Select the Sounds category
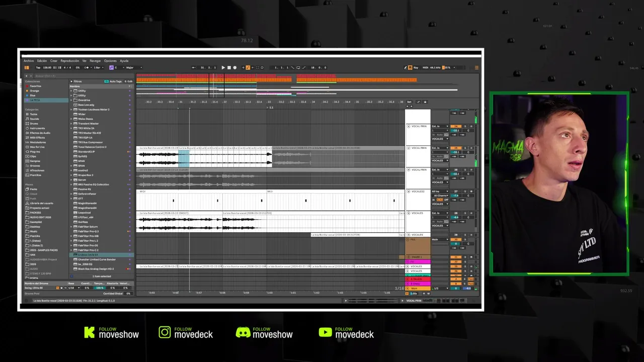The image size is (644, 362). pyautogui.click(x=34, y=119)
